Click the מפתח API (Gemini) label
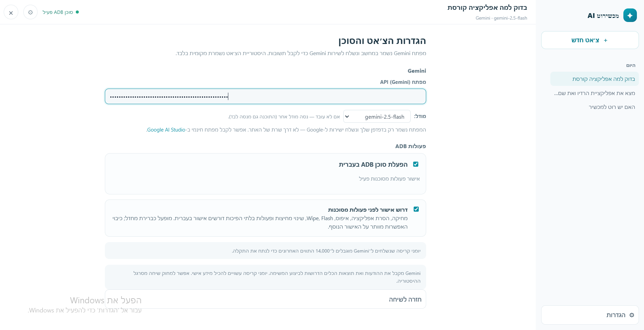This screenshot has width=644, height=330. pyautogui.click(x=403, y=82)
